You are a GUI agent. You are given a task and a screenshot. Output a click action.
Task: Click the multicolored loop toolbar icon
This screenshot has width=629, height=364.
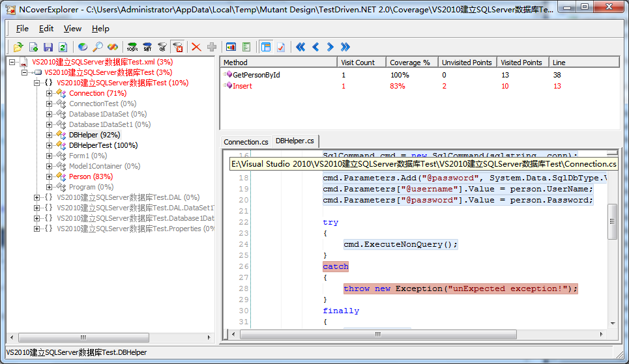pyautogui.click(x=113, y=48)
